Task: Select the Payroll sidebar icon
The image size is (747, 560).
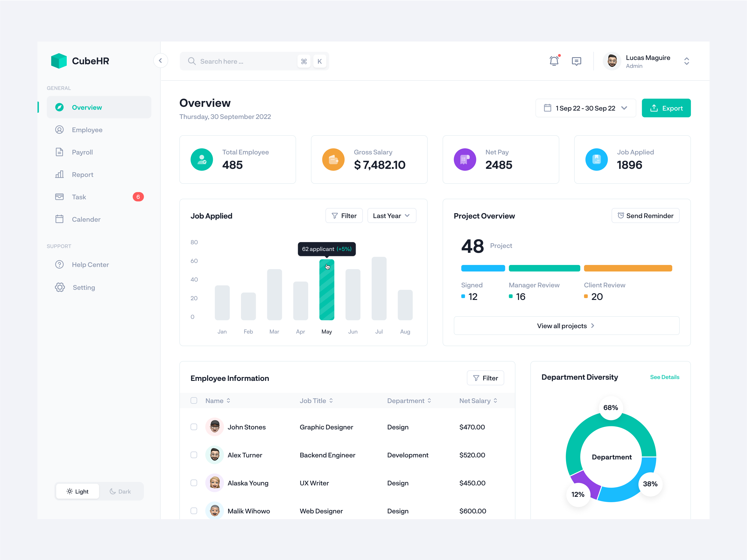Action: 60,152
